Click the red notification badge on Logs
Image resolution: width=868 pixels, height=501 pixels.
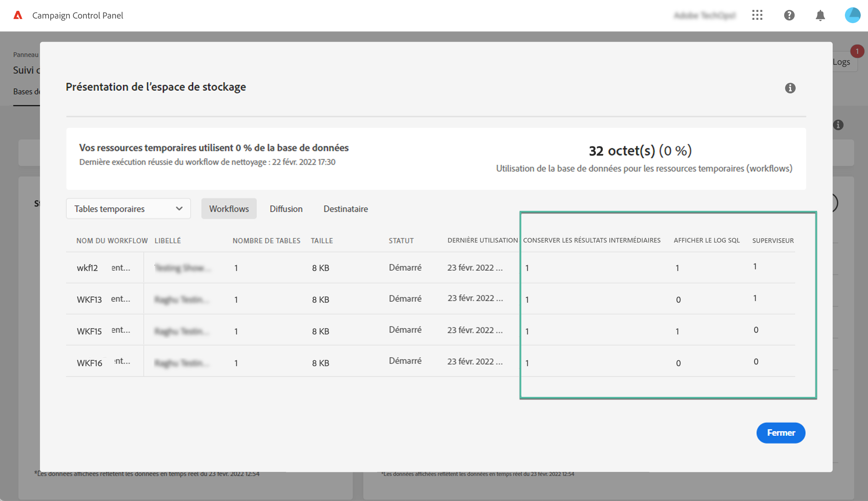tap(857, 51)
